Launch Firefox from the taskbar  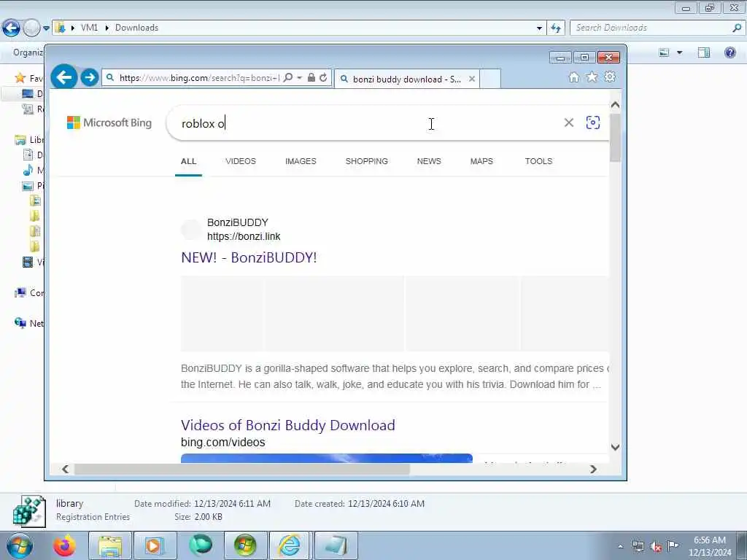coord(64,545)
